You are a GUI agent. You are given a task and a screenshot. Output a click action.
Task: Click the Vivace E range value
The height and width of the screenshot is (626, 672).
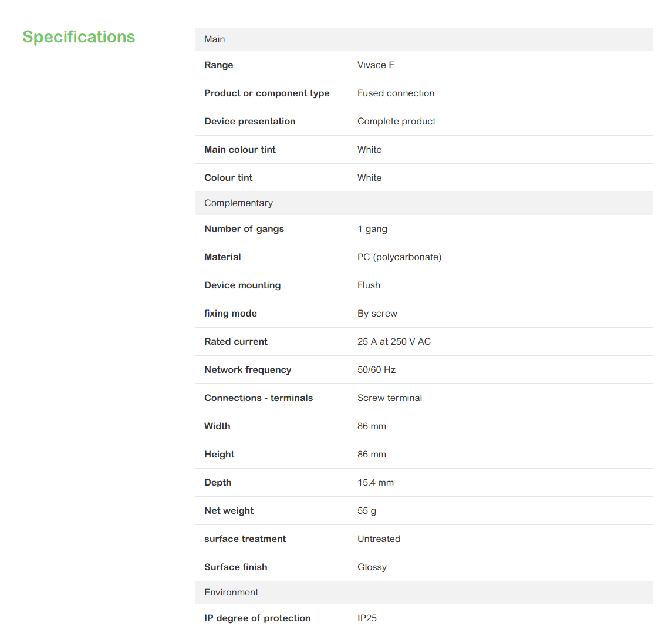click(376, 65)
